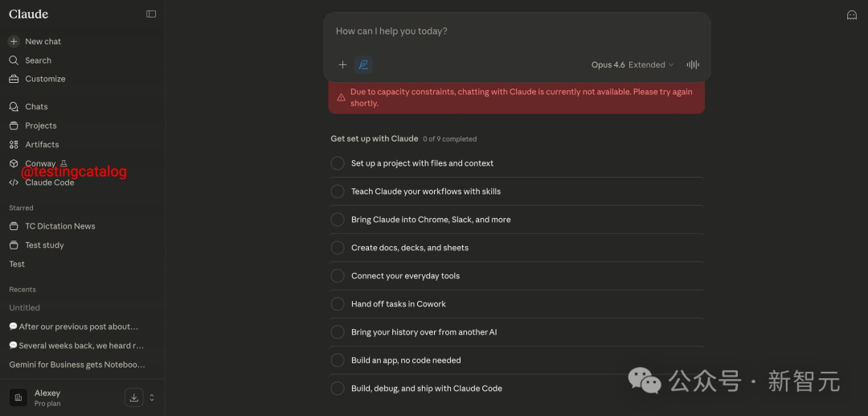
Task: Click the Claude Code brackets icon
Action: coord(14,182)
